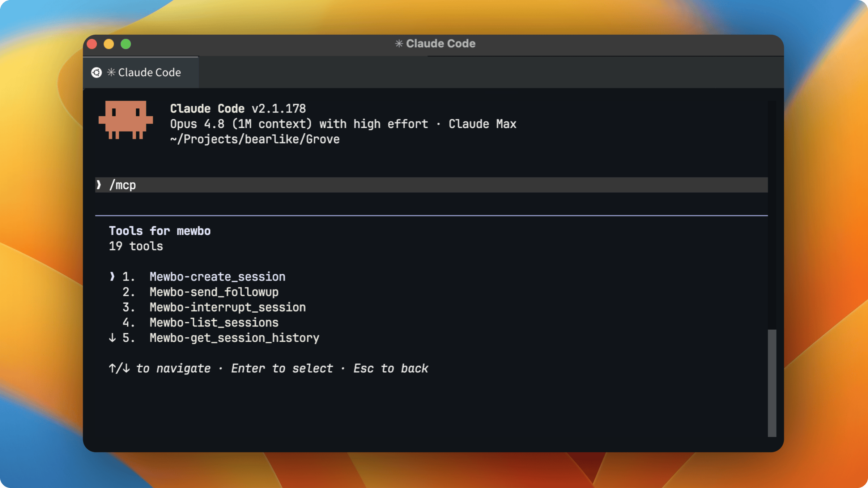The height and width of the screenshot is (488, 868).
Task: Click the terminal scrollbar thumb
Action: click(x=772, y=383)
